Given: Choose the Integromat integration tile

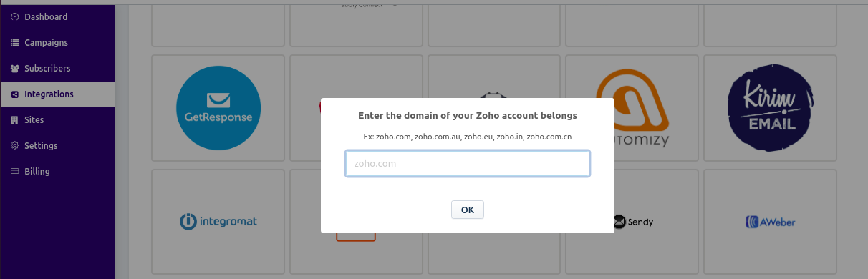Looking at the screenshot, I should 218,222.
